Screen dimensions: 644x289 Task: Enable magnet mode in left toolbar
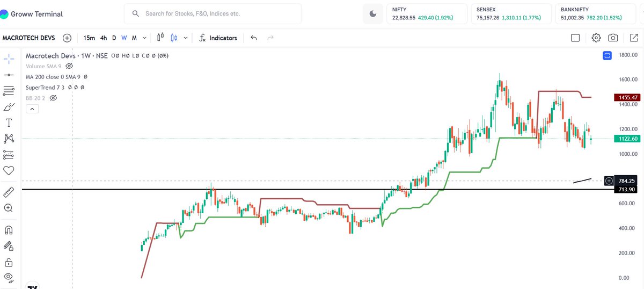coord(9,230)
